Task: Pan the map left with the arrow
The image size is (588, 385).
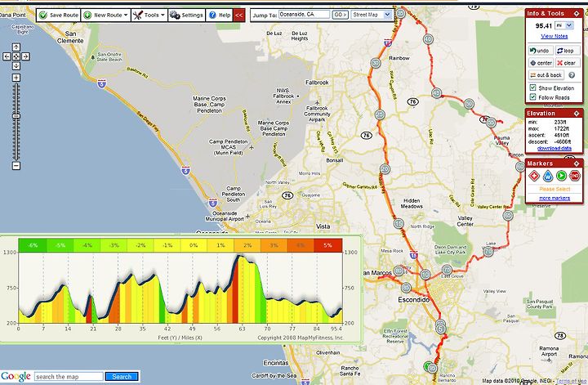Action: pyautogui.click(x=7, y=56)
